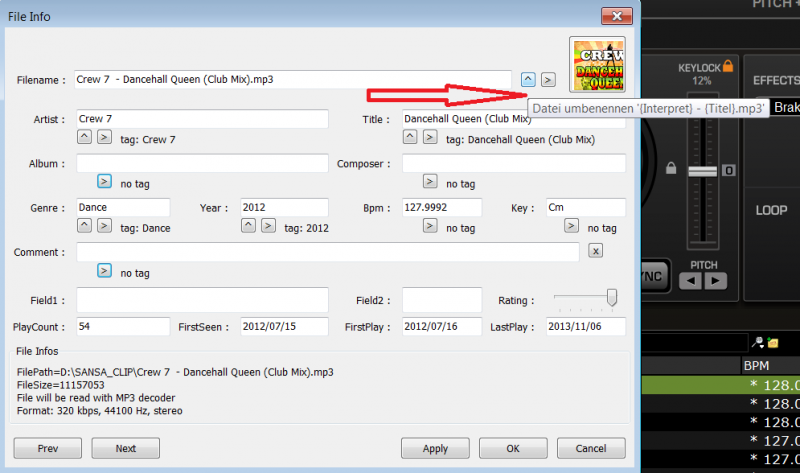The image size is (800, 473).
Task: Click the Prev button
Action: [x=47, y=448]
